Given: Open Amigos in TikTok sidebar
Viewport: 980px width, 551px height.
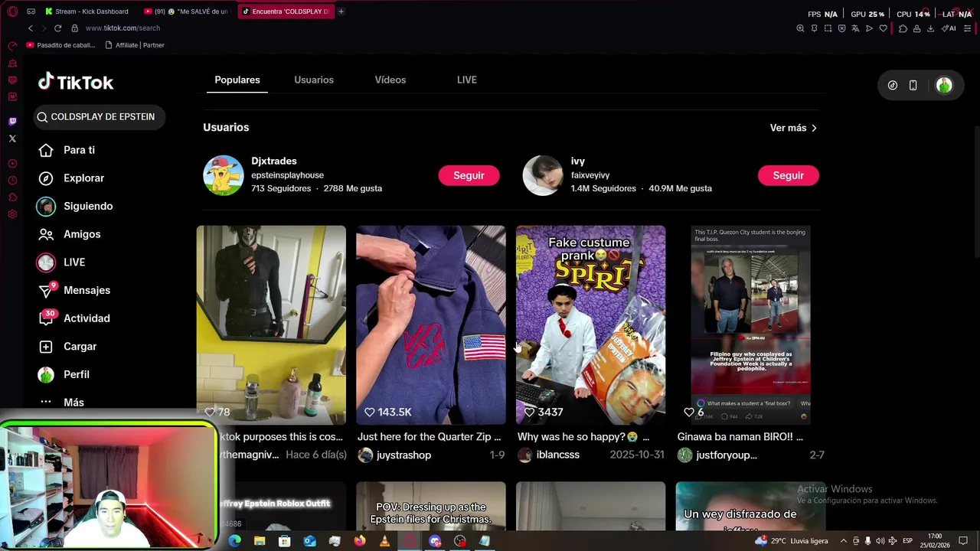Looking at the screenshot, I should point(70,234).
